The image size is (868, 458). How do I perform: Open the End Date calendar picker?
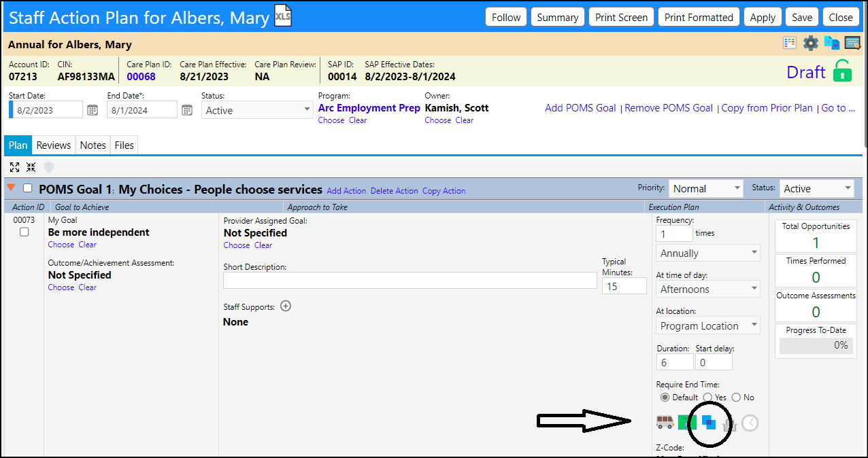(187, 109)
